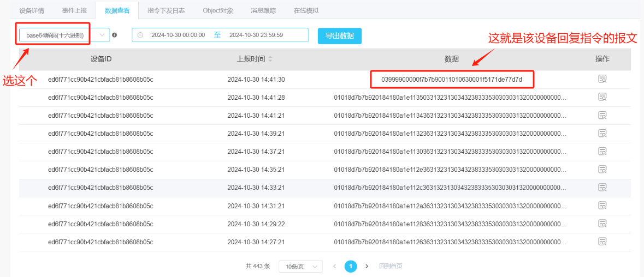This screenshot has height=277, width=644.
Task: Sort by 上报时间 column arrows
Action: 270,59
